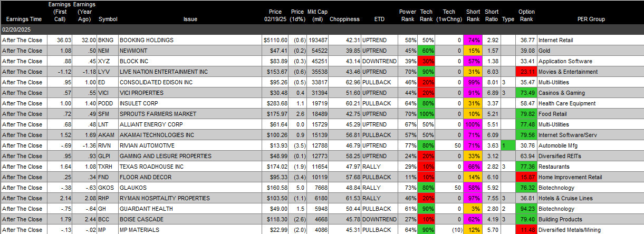
Task: Select the magenta 100% short rank for LNT
Action: 473,124
